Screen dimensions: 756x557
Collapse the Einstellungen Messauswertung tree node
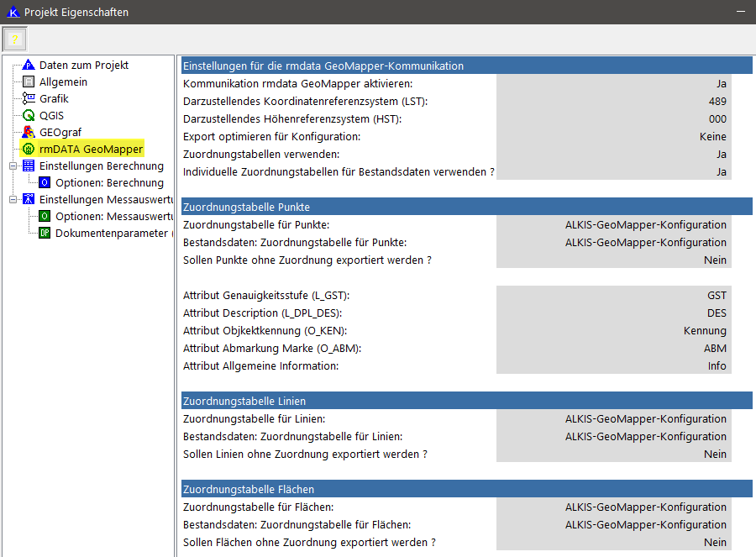tap(13, 200)
